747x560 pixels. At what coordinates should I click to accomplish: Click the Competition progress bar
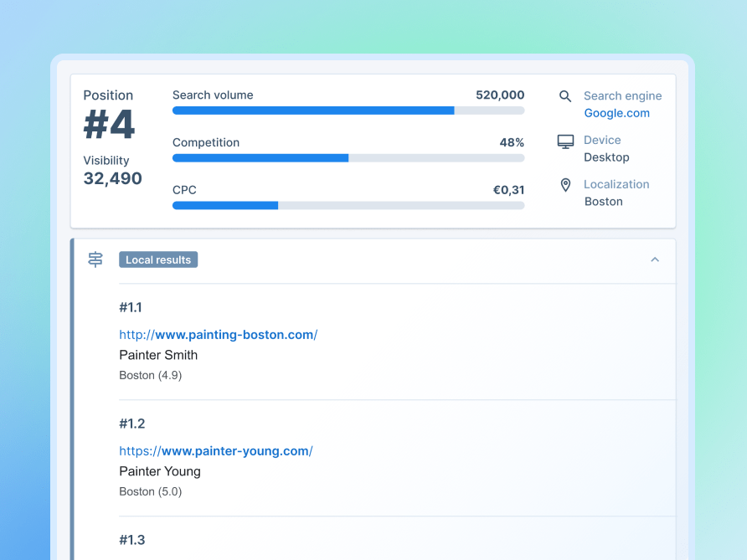(x=348, y=157)
